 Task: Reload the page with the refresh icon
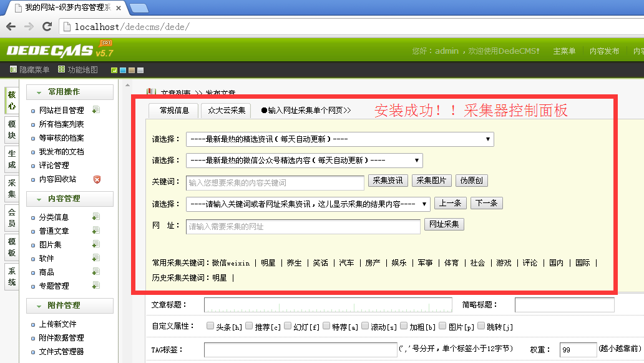47,27
